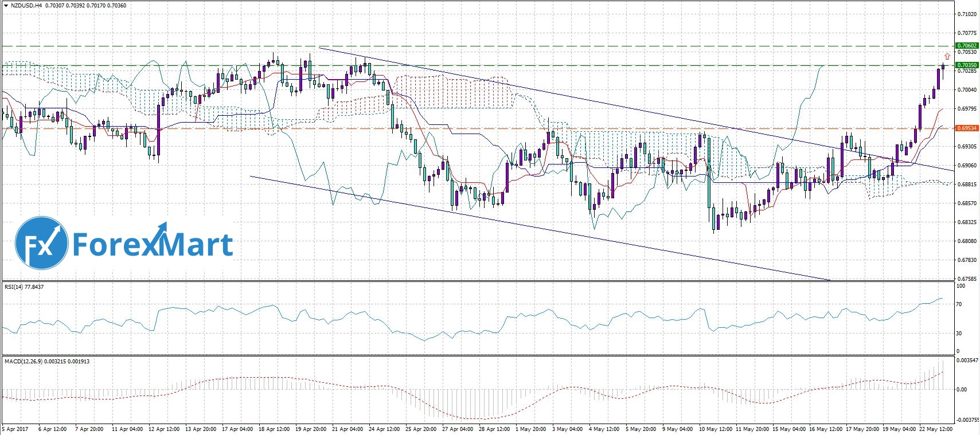
Task: Select the NZDUSD,H4 chart title text
Action: tap(26, 5)
